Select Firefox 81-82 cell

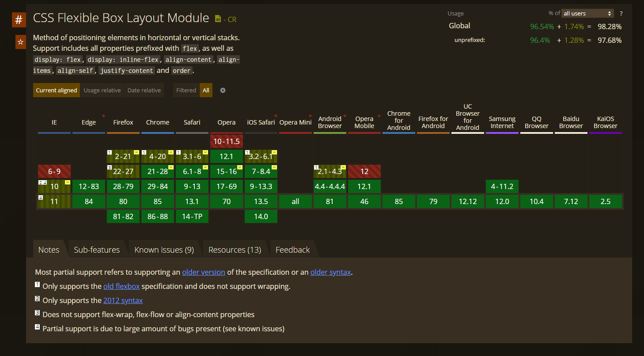click(x=123, y=216)
